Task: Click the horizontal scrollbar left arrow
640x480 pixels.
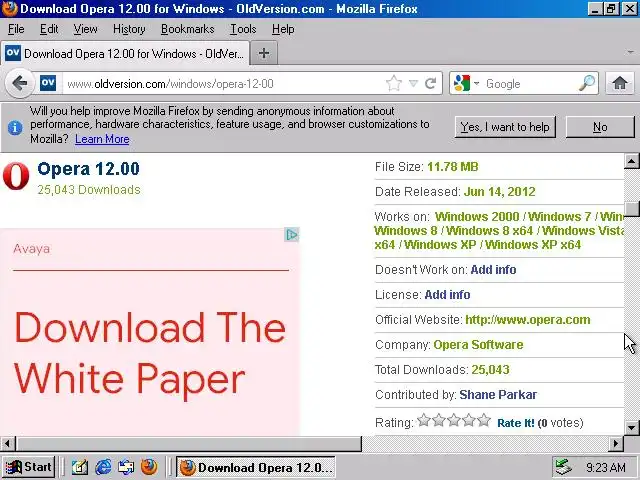Action: [x=8, y=444]
